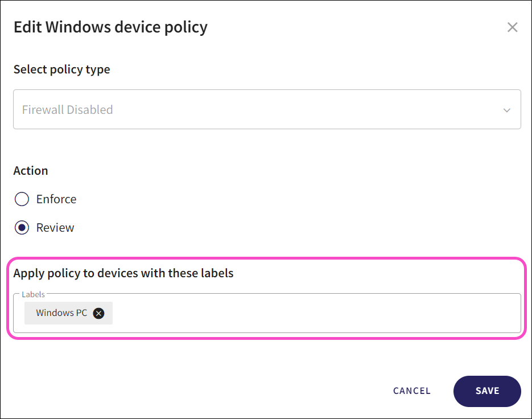Click the Select policy type heading
The width and height of the screenshot is (532, 419).
(61, 69)
